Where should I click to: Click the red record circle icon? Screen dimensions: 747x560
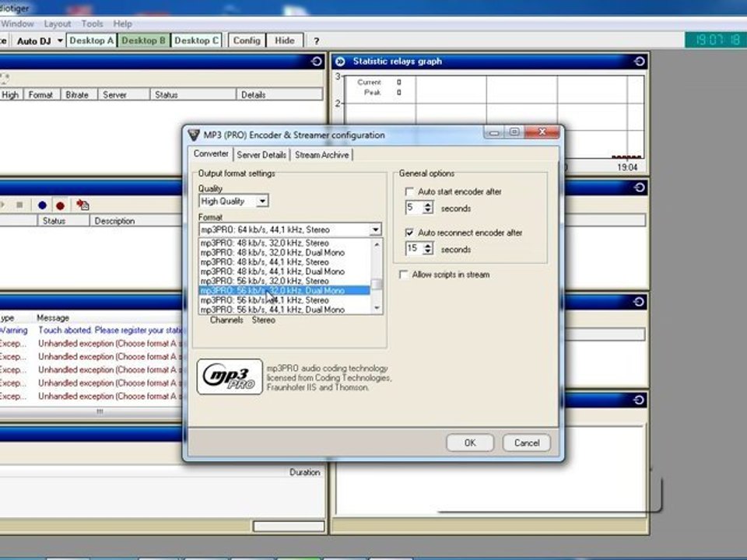[60, 205]
